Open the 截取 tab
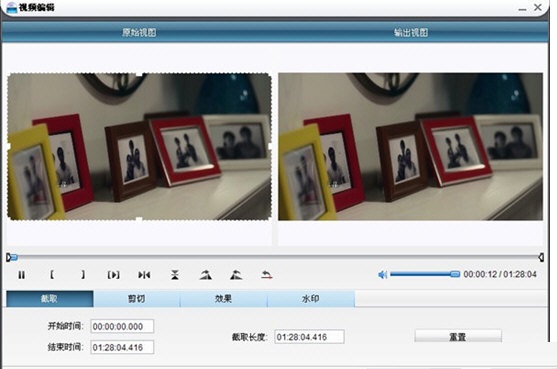Screen dimensions: 557x369 [x=50, y=299]
